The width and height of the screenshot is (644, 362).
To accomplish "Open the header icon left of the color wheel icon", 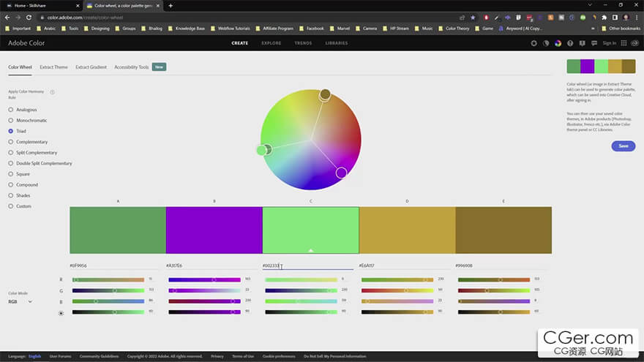I will [546, 43].
